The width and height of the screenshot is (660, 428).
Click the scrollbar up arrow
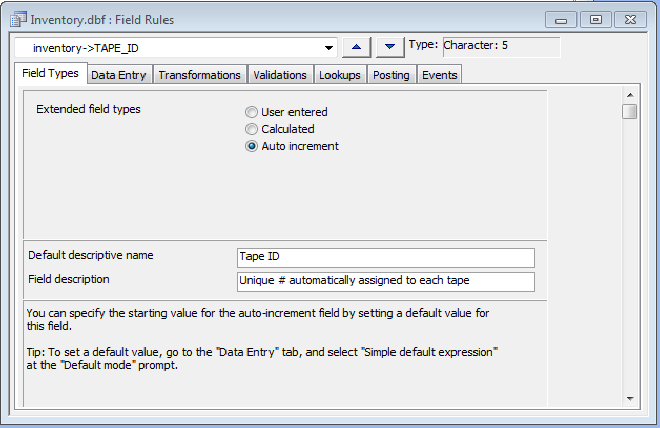click(630, 95)
